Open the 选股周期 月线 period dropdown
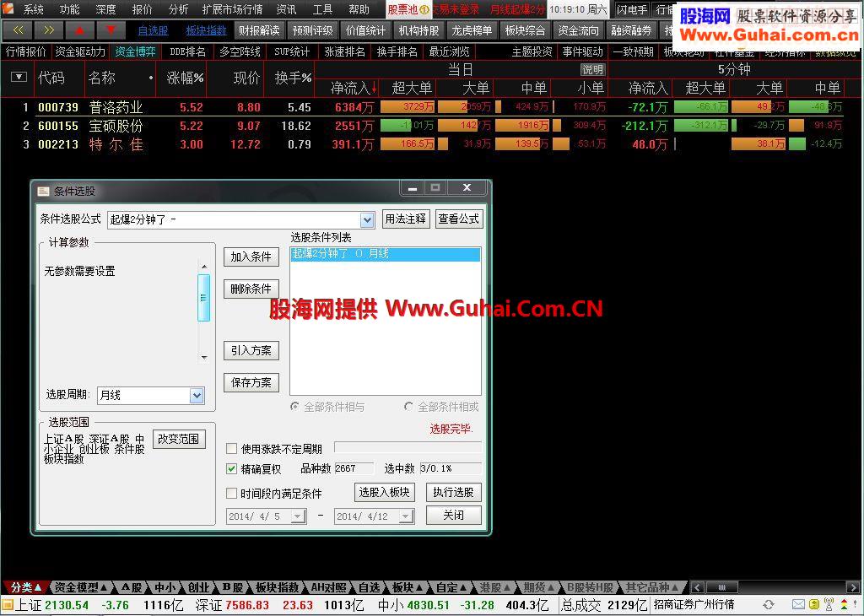 click(197, 395)
